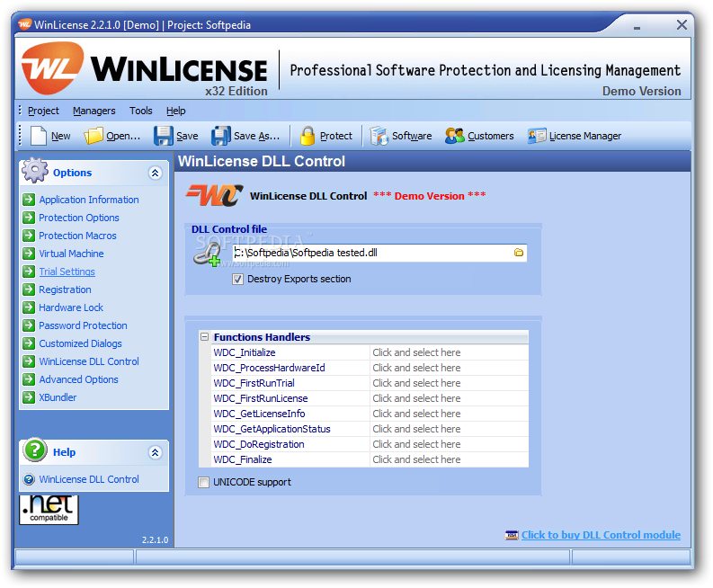Open the License Manager card icon
The width and height of the screenshot is (713, 588).
tap(537, 136)
